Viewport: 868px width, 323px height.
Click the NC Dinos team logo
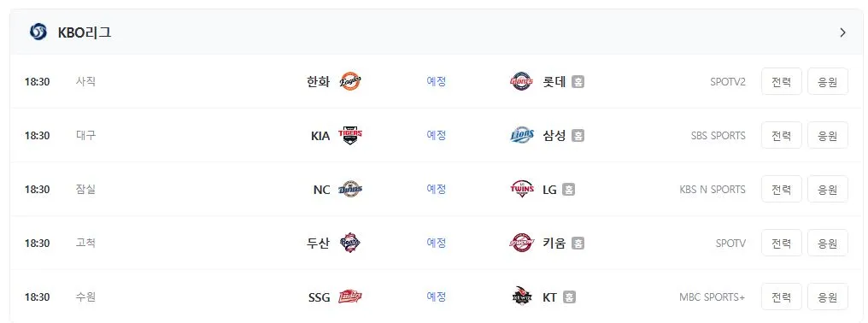pos(350,190)
